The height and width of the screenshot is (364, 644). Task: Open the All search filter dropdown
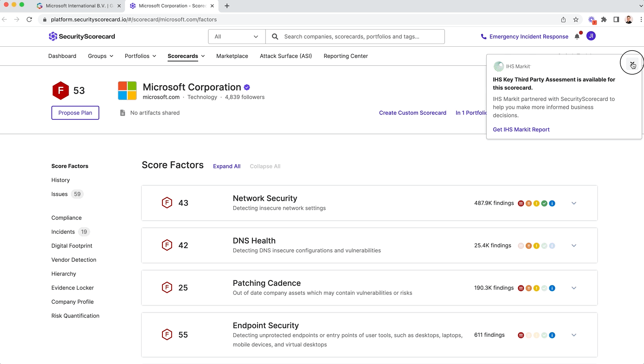pyautogui.click(x=237, y=37)
